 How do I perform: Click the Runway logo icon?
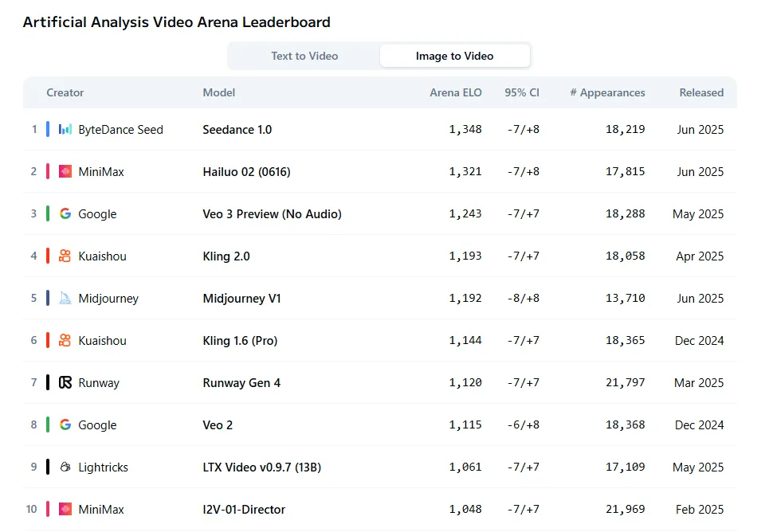[65, 382]
